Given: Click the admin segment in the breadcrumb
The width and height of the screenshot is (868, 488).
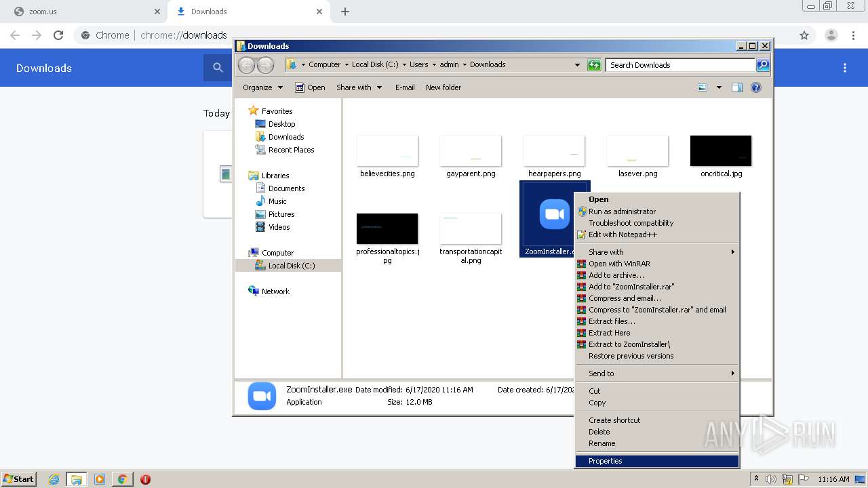Looking at the screenshot, I should [x=449, y=64].
